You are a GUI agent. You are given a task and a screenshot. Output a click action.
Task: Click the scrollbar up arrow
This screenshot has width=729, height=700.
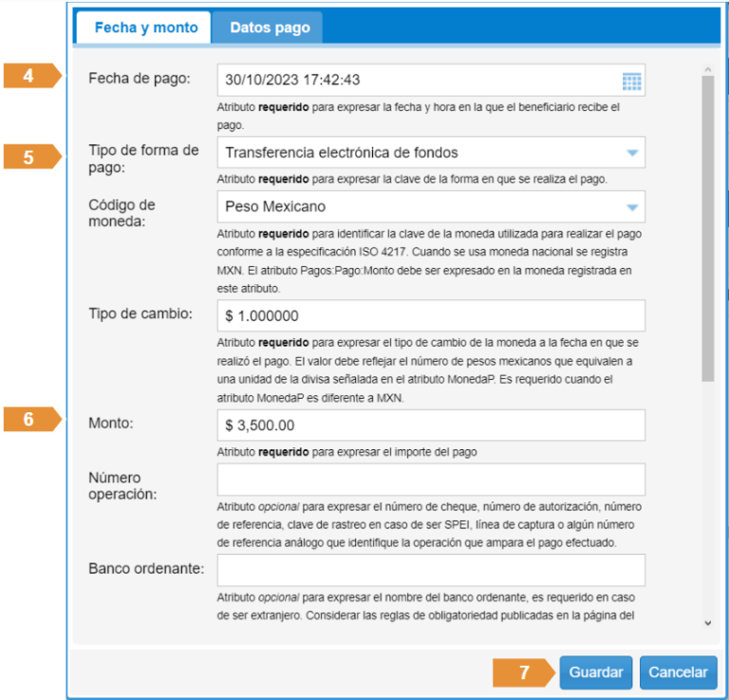click(x=706, y=69)
